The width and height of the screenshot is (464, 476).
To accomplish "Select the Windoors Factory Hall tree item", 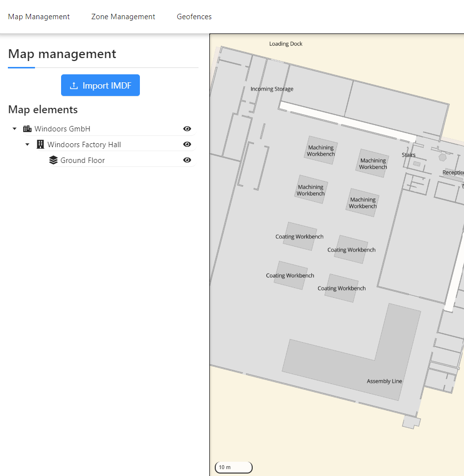I will tap(84, 145).
